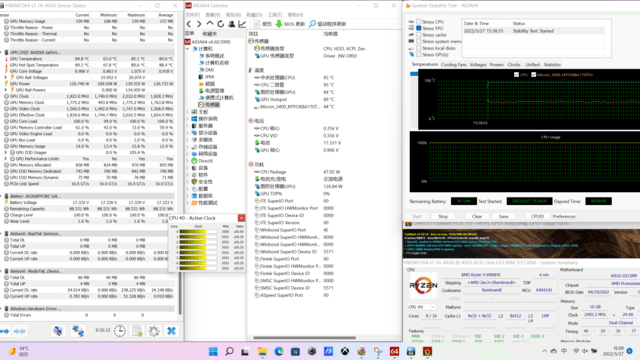This screenshot has width=640, height=360.
Task: Enable Stress local disks checkbox
Action: click(419, 48)
